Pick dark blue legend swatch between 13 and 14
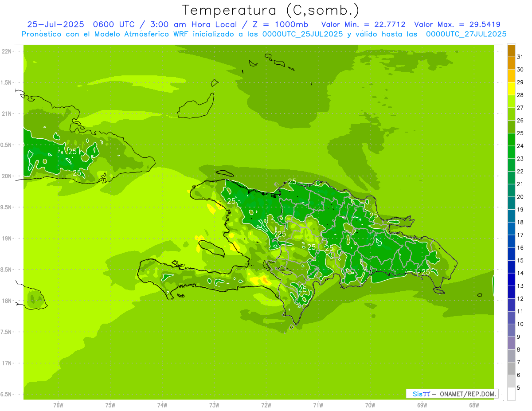 (x=511, y=279)
